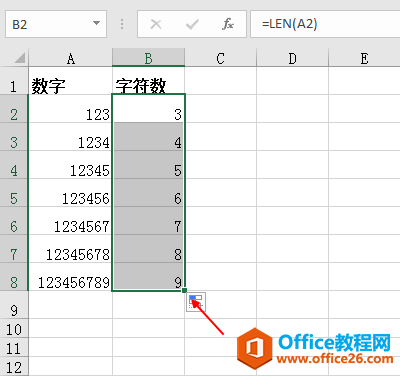This screenshot has height=376, width=400.
Task: Select row 10 header
Action: (x=14, y=328)
